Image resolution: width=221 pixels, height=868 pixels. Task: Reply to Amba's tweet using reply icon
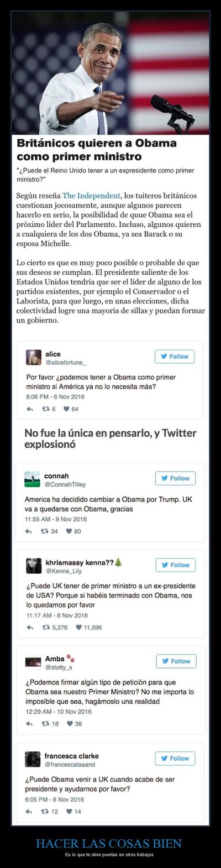[30, 724]
